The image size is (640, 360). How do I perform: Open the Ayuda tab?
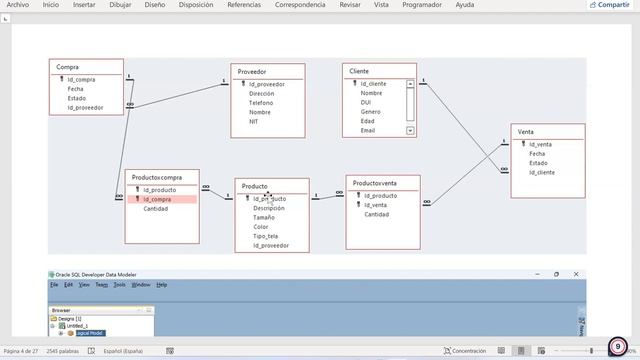click(464, 5)
